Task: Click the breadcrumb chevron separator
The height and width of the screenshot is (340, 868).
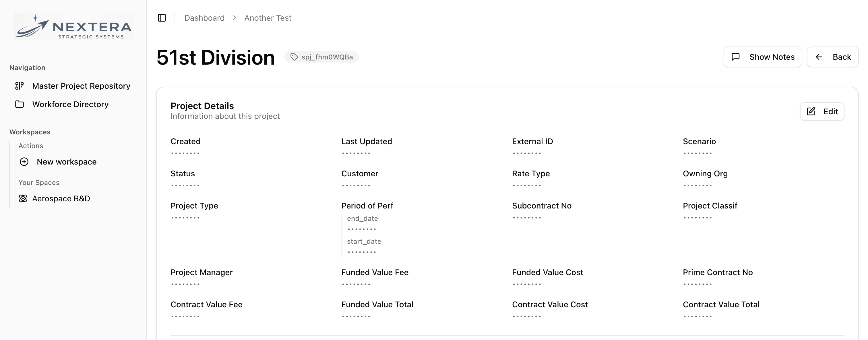Action: 235,18
